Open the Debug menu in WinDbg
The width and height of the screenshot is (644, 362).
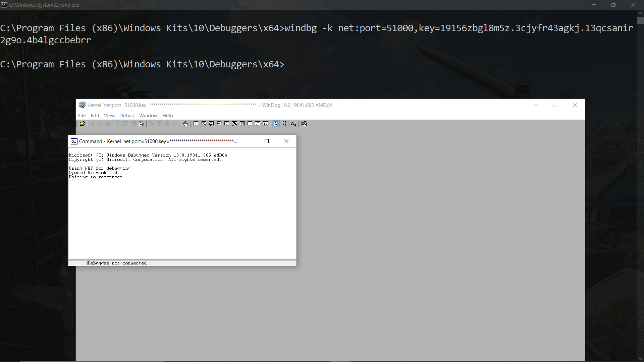[x=127, y=116]
